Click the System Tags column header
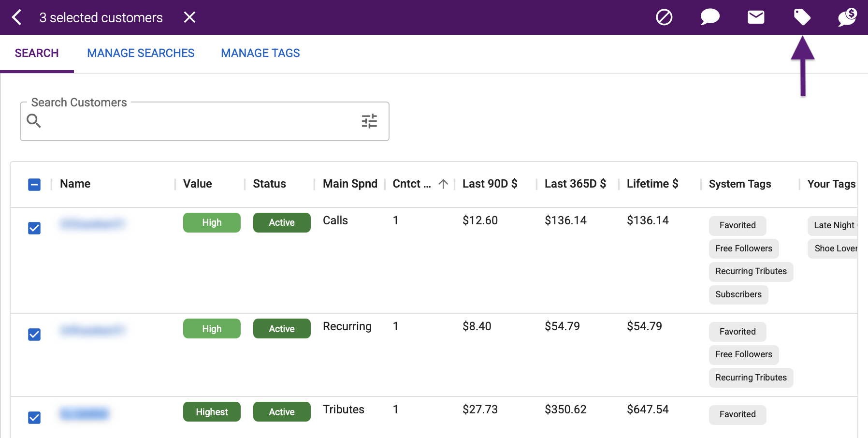This screenshot has width=868, height=438. click(740, 184)
